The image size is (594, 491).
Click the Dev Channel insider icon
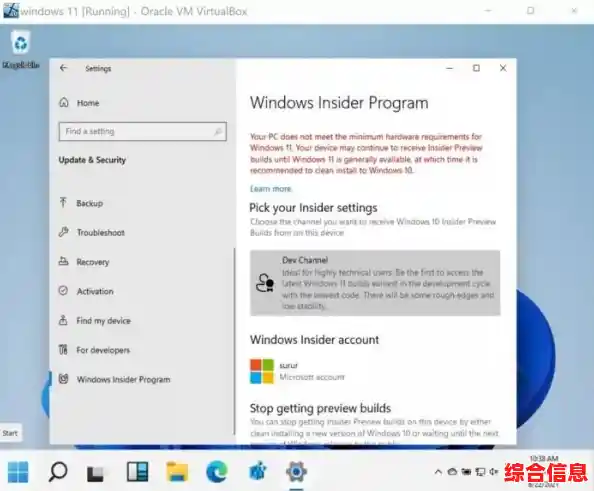tap(265, 283)
